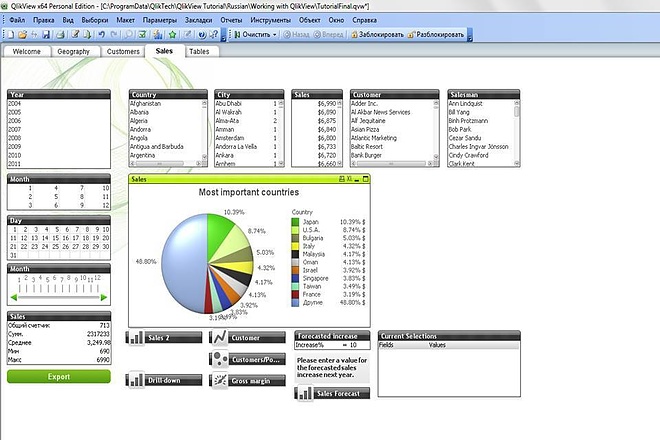Restore the minimized Sales 2 bar chart icon
The height and width of the screenshot is (440, 660).
[135, 338]
